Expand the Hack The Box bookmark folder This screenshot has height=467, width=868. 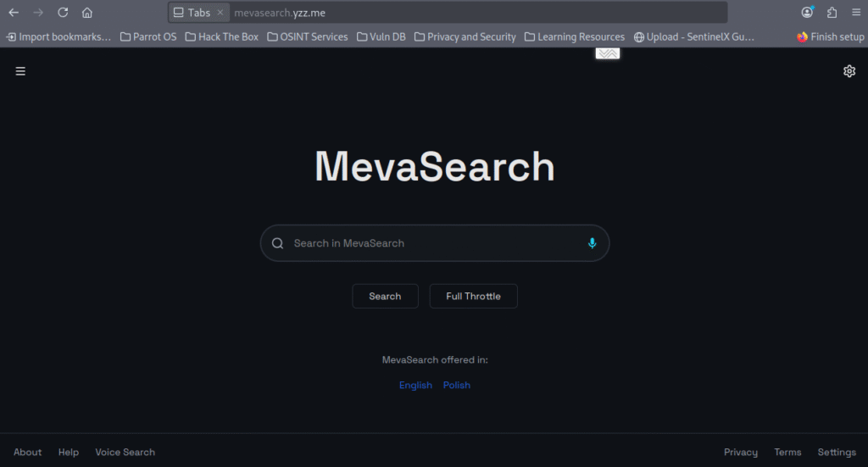tap(221, 37)
